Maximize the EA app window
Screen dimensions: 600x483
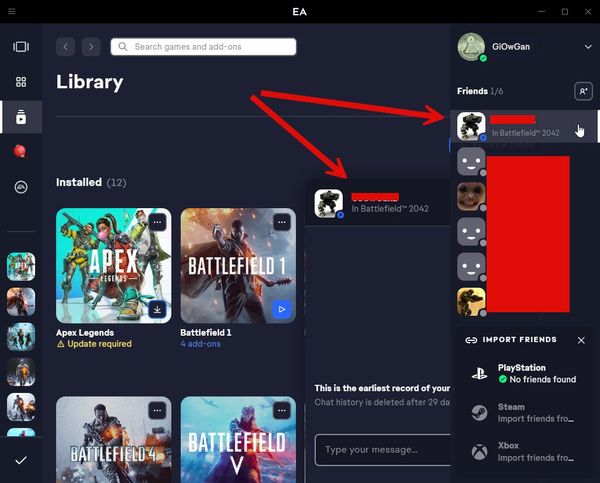[565, 11]
